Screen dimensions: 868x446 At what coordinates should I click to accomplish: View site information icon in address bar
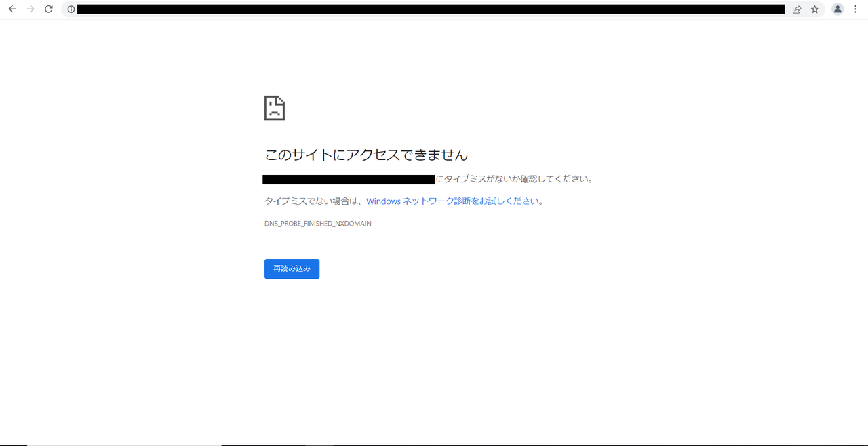[x=71, y=9]
